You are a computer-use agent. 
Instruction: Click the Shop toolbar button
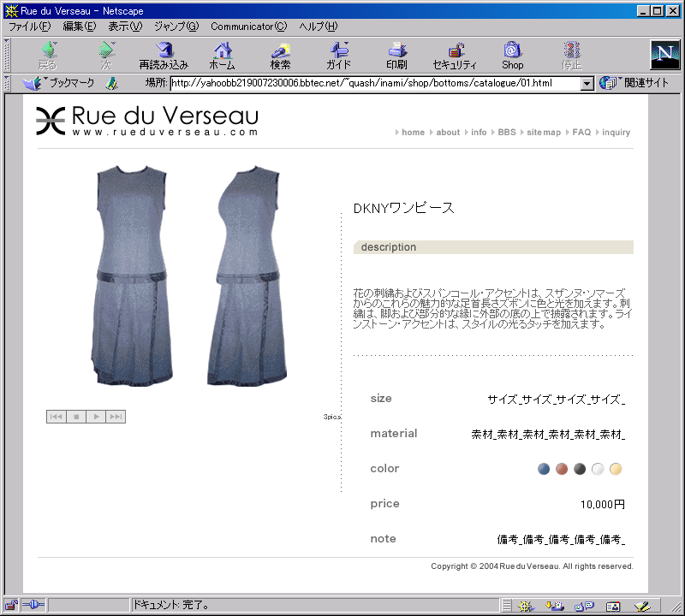pyautogui.click(x=512, y=56)
